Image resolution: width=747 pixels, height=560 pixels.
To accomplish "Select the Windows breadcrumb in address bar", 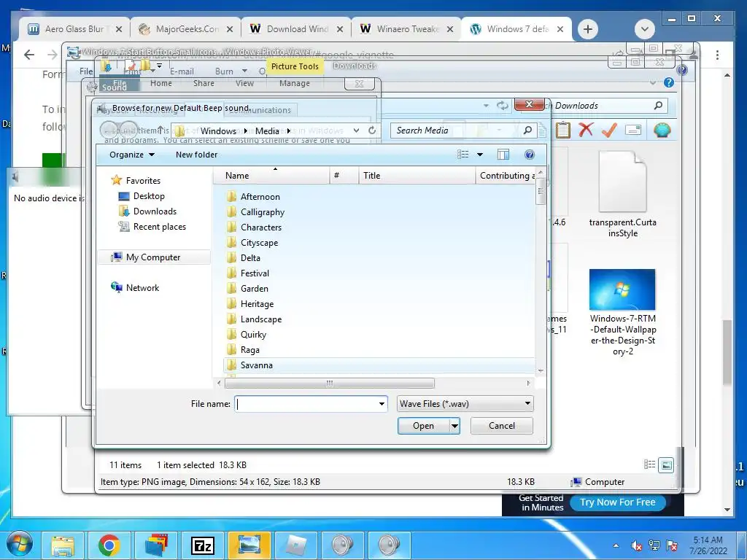I will click(x=218, y=131).
